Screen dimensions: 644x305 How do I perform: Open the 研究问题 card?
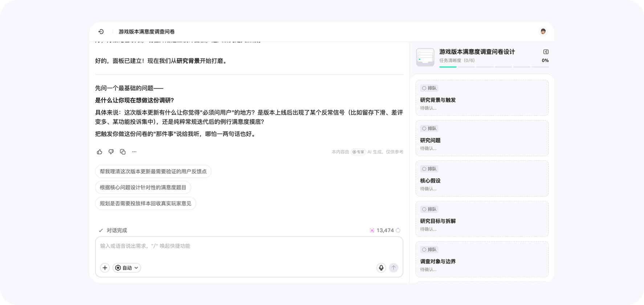pos(482,138)
